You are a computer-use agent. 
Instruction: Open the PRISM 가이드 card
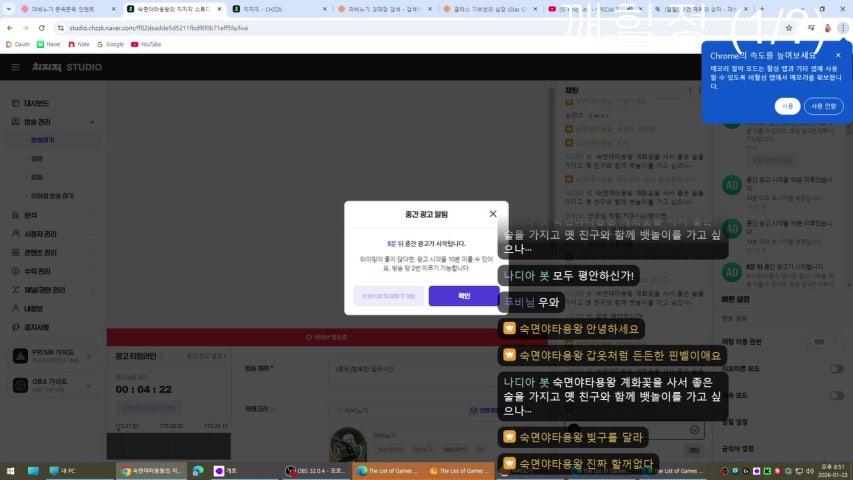(52, 356)
